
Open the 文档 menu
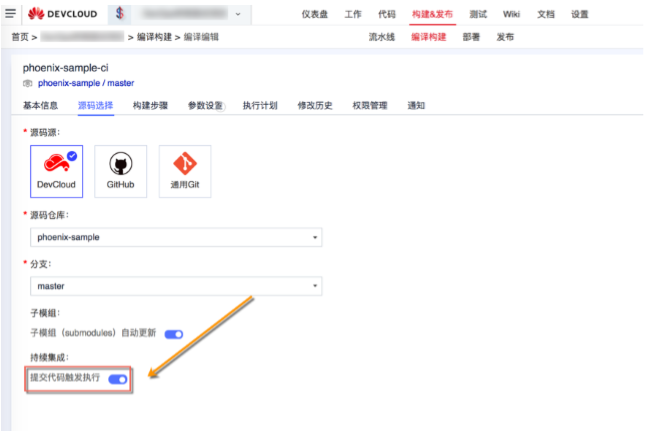point(546,14)
